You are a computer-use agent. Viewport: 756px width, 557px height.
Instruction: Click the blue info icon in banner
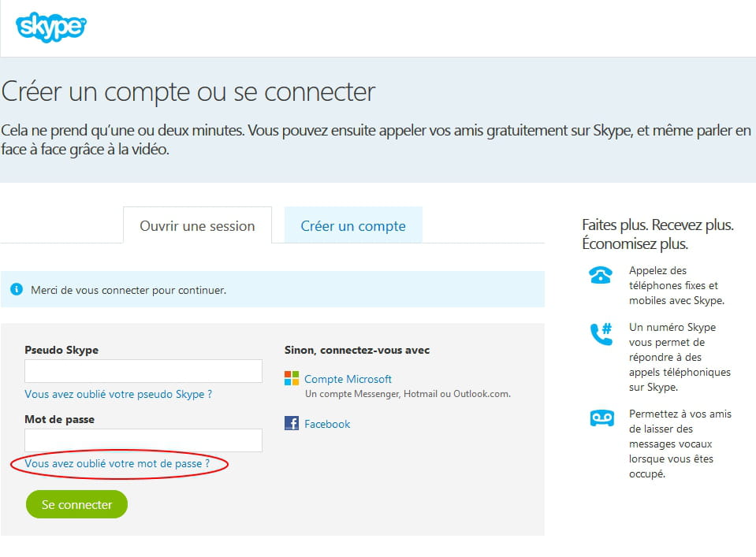17,289
